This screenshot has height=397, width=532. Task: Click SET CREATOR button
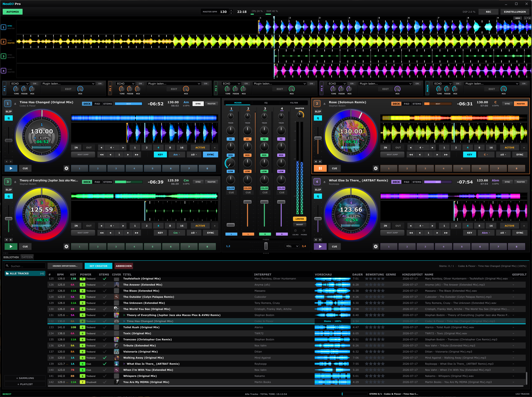[98, 266]
